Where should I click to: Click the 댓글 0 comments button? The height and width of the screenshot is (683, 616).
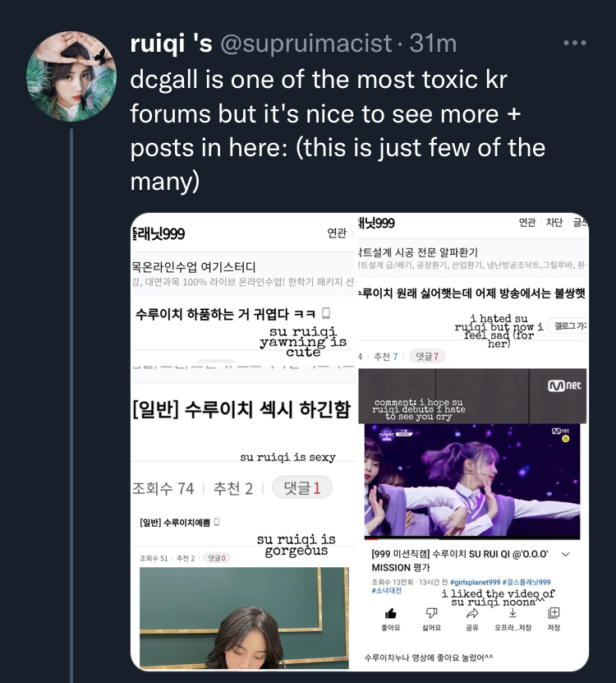click(x=216, y=558)
